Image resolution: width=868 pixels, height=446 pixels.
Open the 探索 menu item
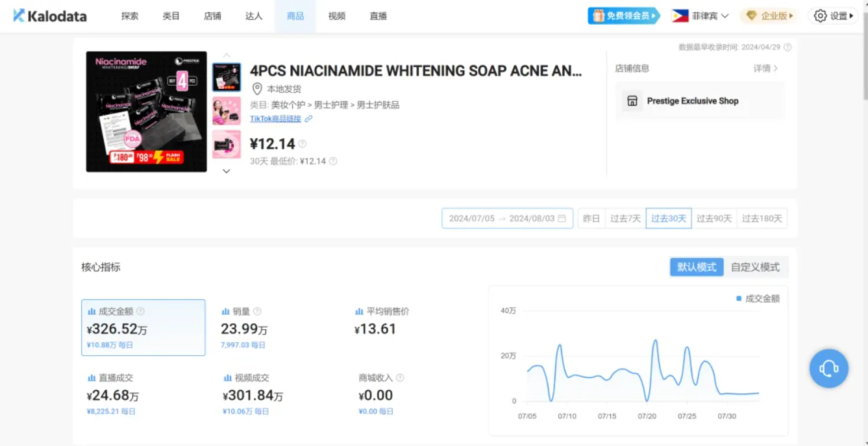pos(130,16)
